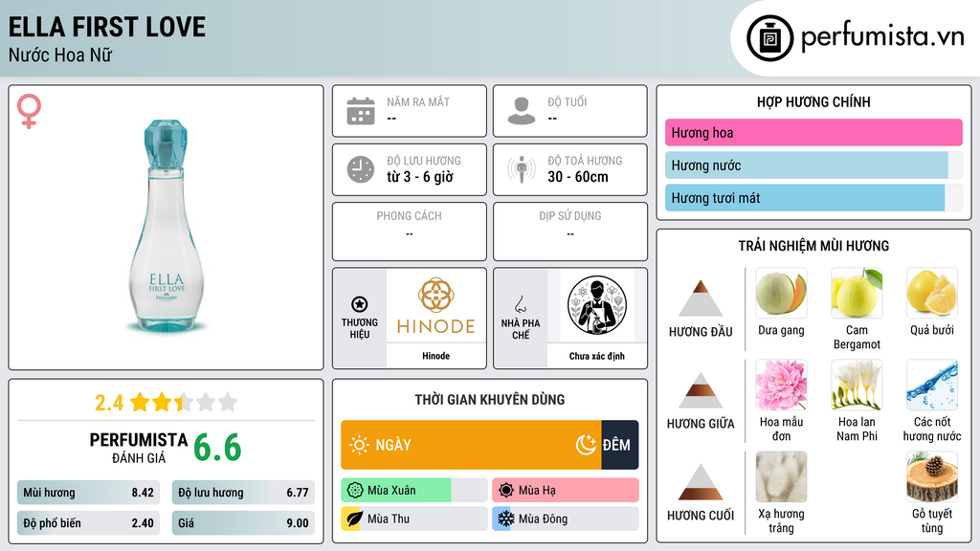Click the Mùa Hạ sun icon

tap(506, 491)
